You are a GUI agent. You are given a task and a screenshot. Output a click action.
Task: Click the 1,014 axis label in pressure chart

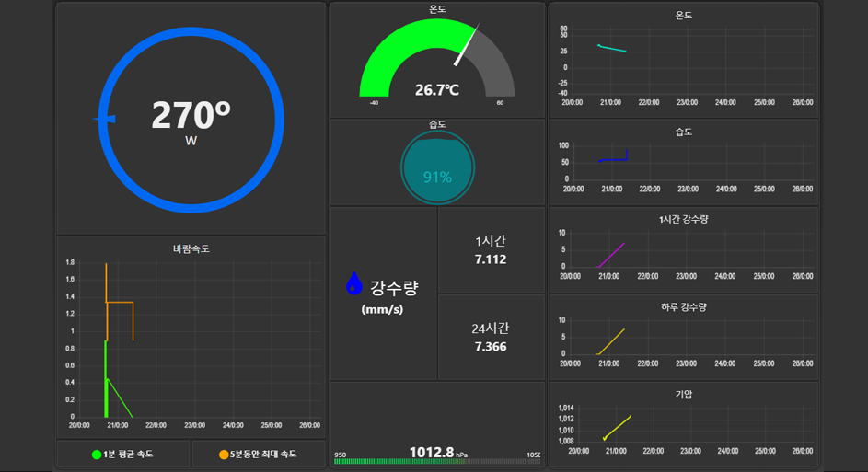click(x=566, y=409)
